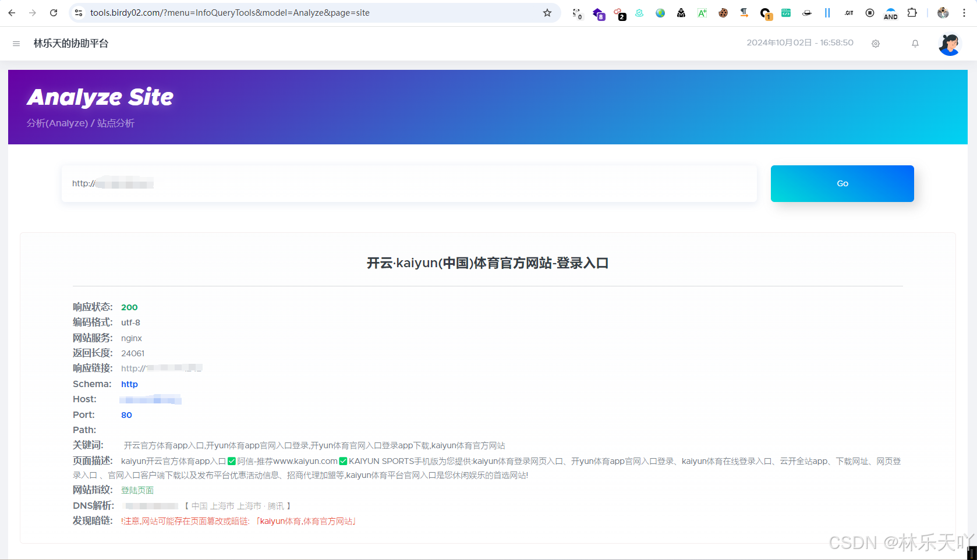Click the 200 response status value
The image size is (977, 560).
tap(129, 307)
